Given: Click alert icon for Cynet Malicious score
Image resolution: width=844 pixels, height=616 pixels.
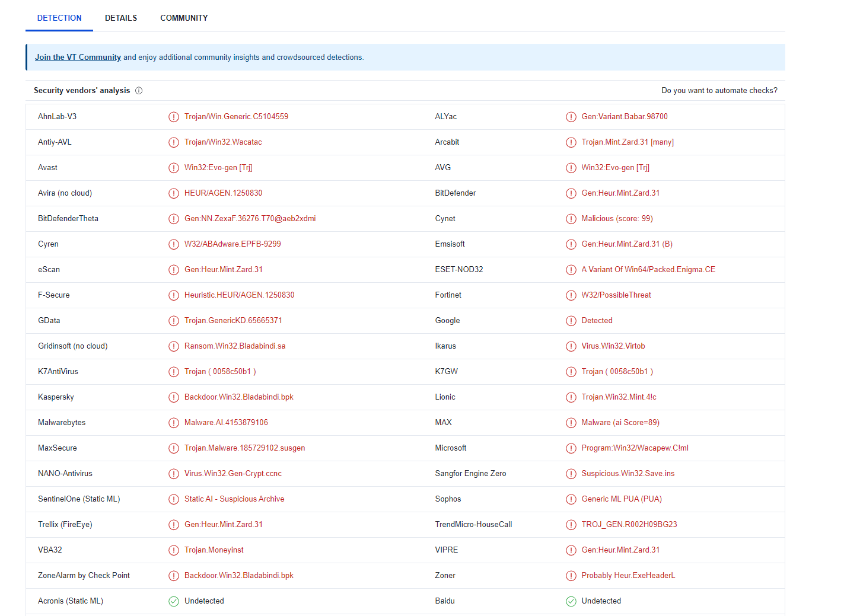Looking at the screenshot, I should click(571, 219).
